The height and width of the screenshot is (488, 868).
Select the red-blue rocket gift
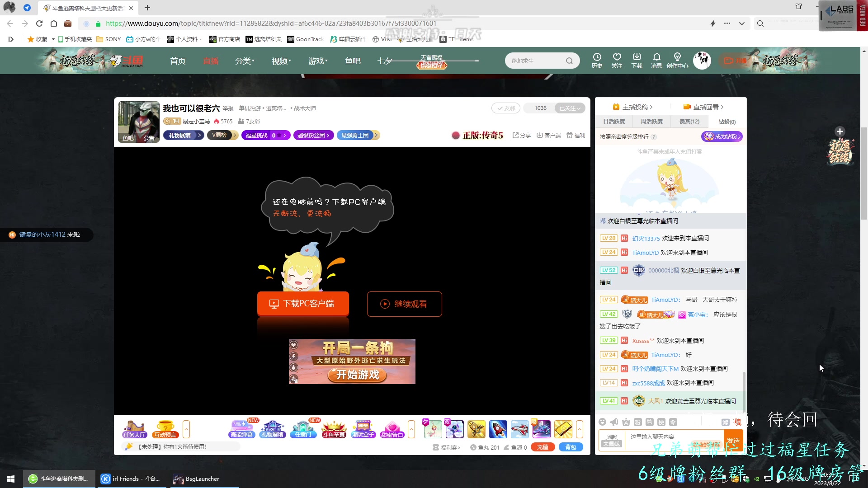click(x=498, y=429)
